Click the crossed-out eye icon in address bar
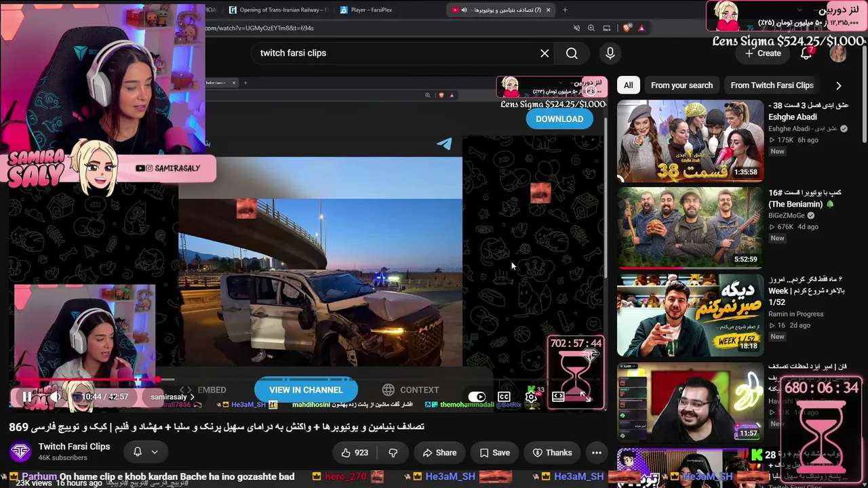The image size is (868, 488). point(576,28)
